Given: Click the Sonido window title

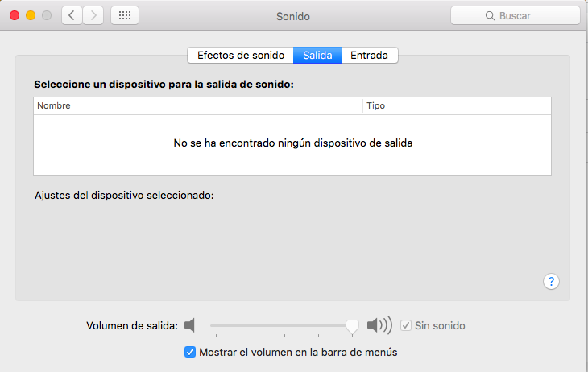Looking at the screenshot, I should tap(292, 15).
